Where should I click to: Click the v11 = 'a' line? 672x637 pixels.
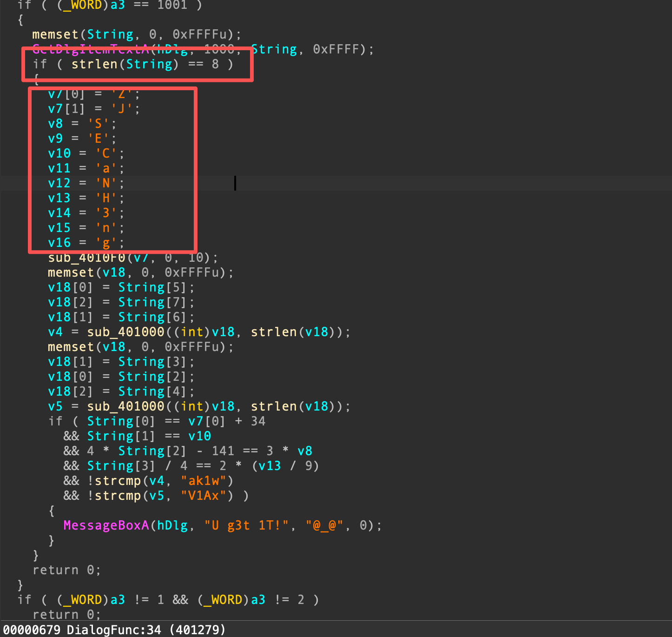pos(86,168)
